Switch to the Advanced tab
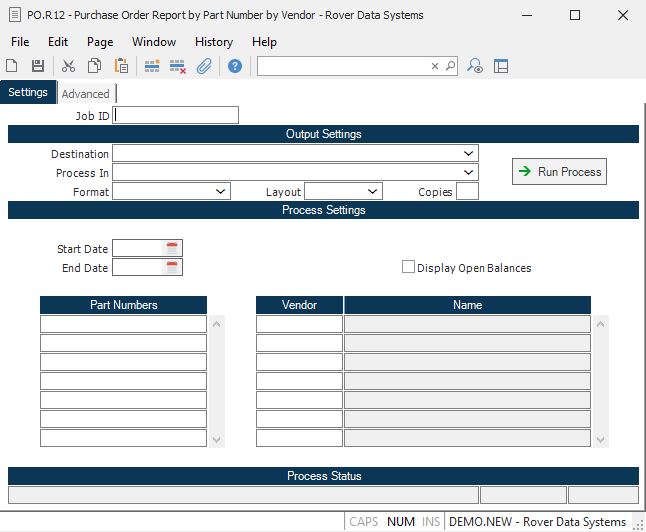The image size is (646, 532). (x=85, y=94)
